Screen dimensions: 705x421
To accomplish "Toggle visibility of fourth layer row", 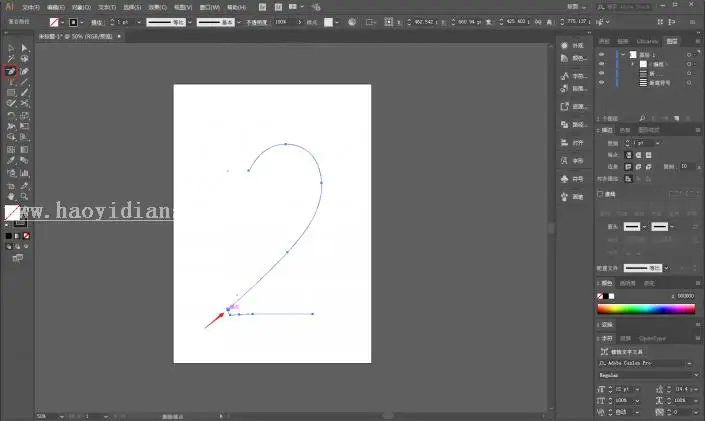I will tap(602, 83).
